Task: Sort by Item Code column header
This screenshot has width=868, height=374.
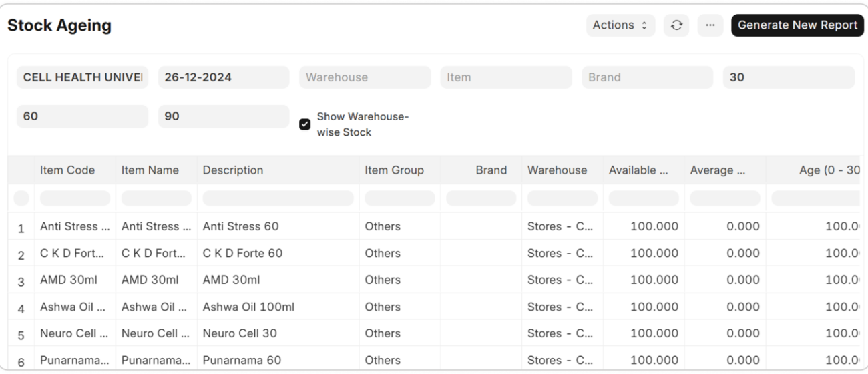Action: tap(67, 170)
